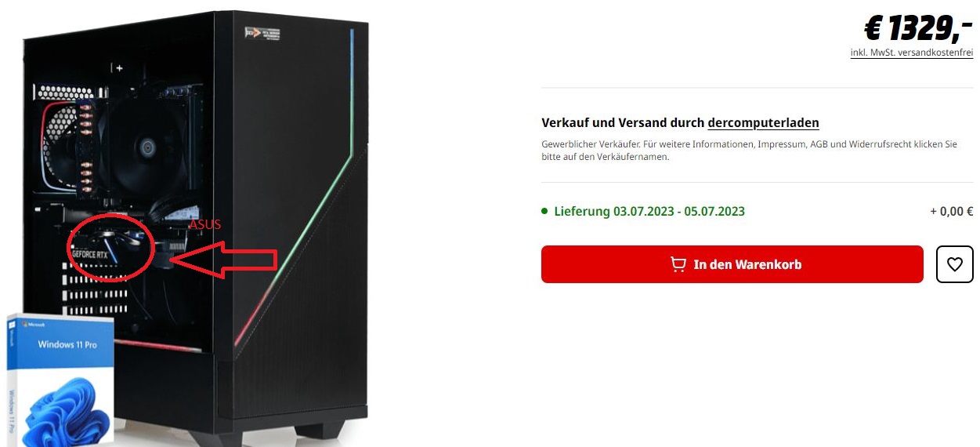Click the green delivery availability dot
The width and height of the screenshot is (980, 447).
click(x=544, y=211)
